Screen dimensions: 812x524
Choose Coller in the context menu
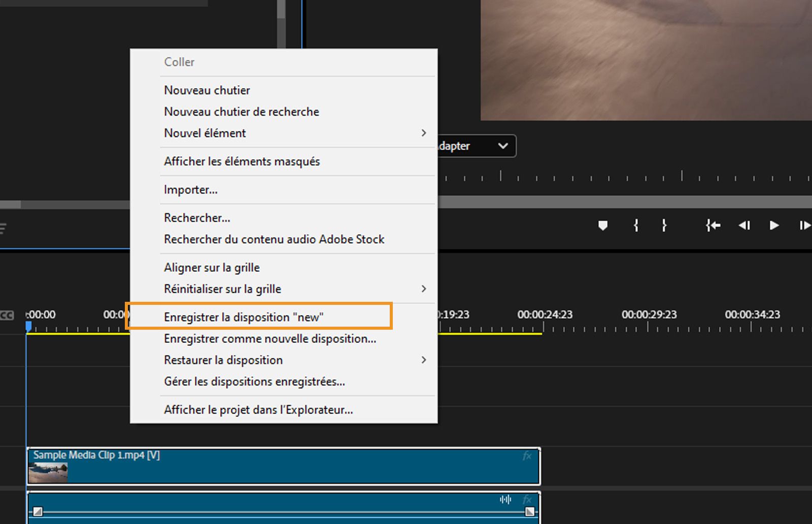[x=284, y=62]
